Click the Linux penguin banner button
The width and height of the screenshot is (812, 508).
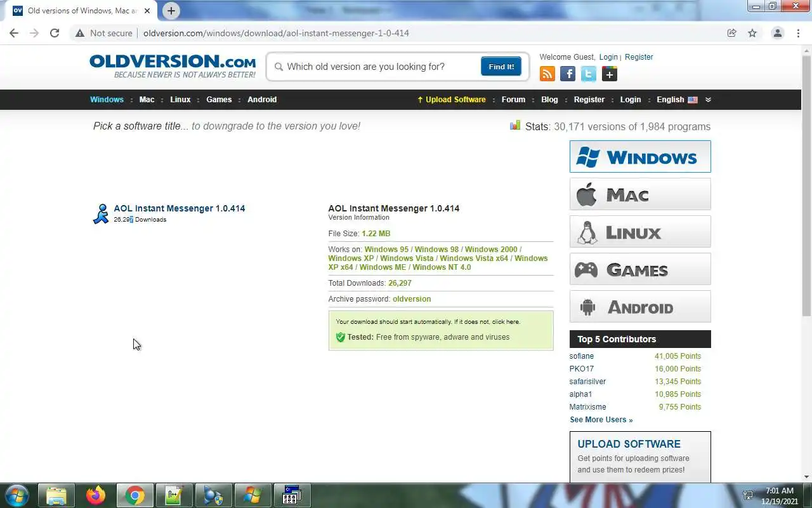point(640,231)
